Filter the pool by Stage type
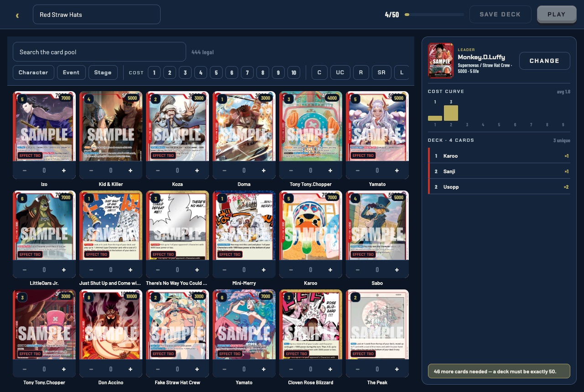 103,72
